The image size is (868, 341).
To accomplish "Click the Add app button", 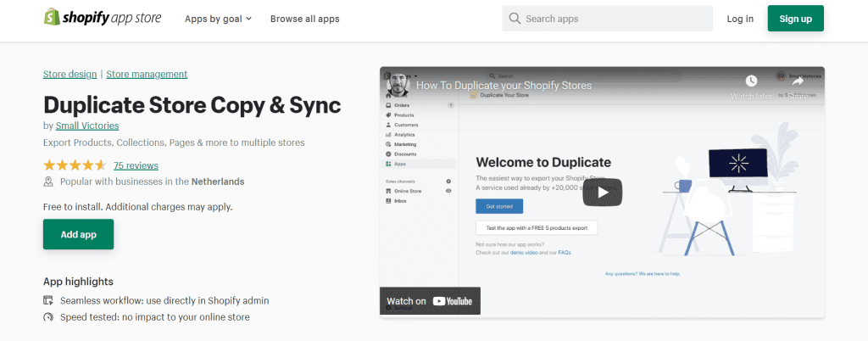I will (x=79, y=234).
